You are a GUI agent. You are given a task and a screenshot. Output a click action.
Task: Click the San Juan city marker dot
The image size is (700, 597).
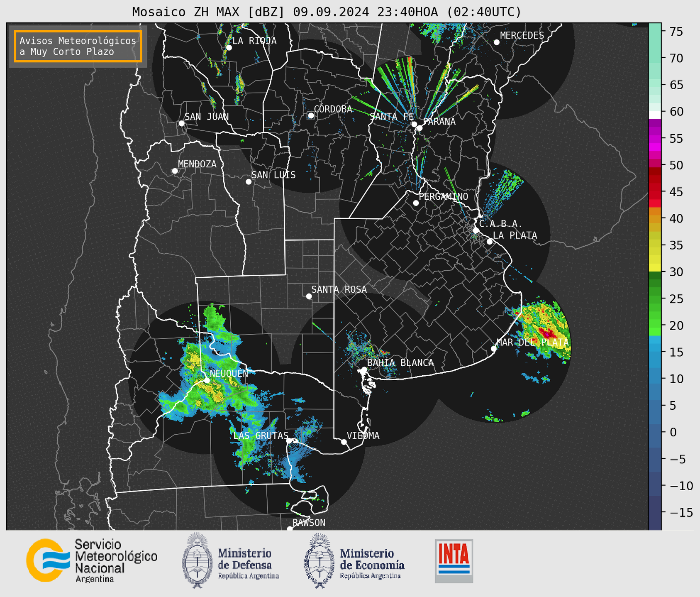coord(181,123)
